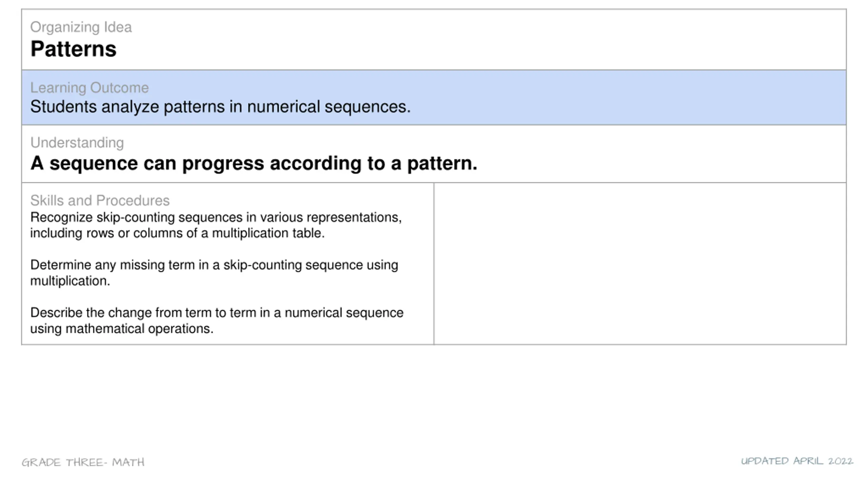
Task: Select the blue Learning Outcome row
Action: 434,98
